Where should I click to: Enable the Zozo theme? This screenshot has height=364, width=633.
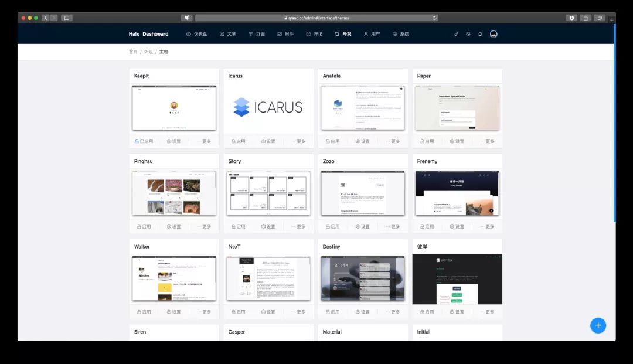click(333, 227)
